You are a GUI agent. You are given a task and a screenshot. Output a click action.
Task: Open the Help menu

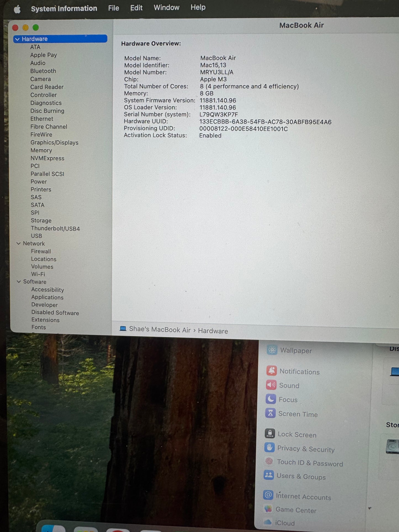[x=198, y=7]
